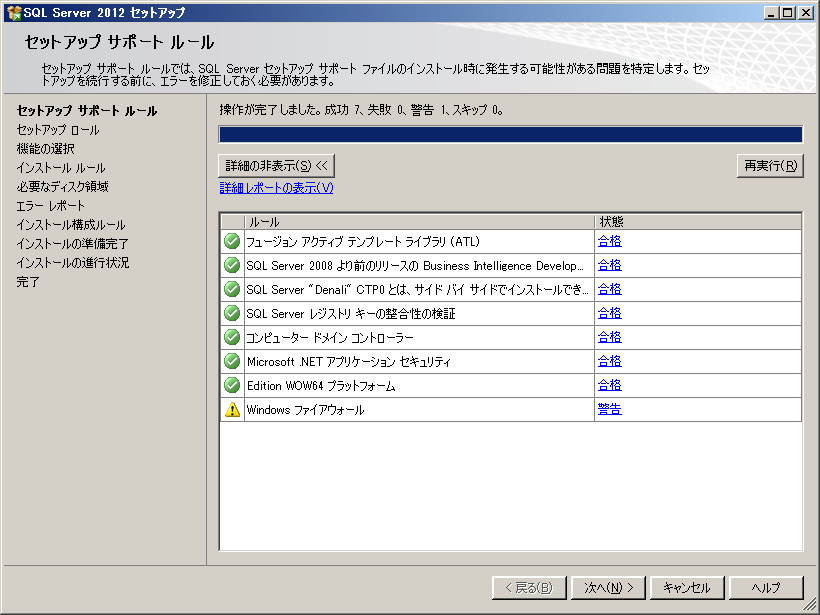This screenshot has width=820, height=615.
Task: Click the blue completed progress bar
Action: pyautogui.click(x=510, y=135)
